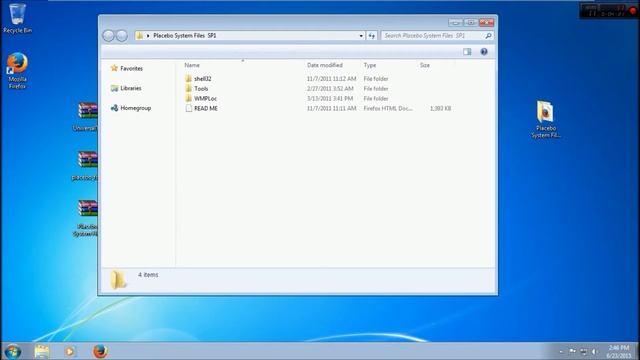Open the volume control in the system tray
Viewport: 640px width, 360px height.
(595, 352)
